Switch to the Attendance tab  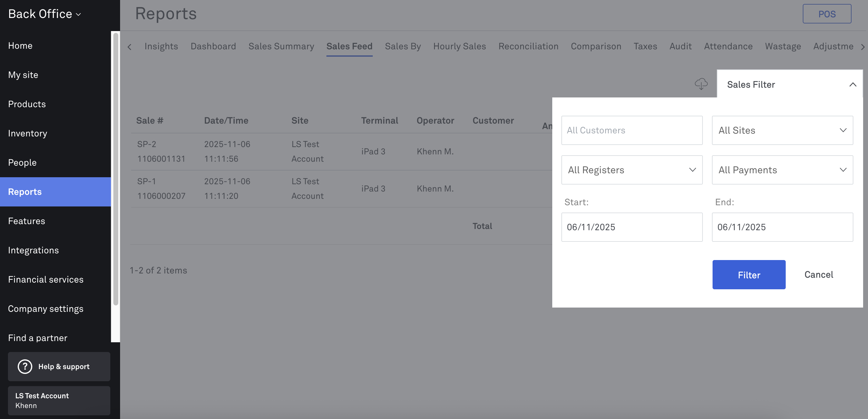[x=728, y=46]
